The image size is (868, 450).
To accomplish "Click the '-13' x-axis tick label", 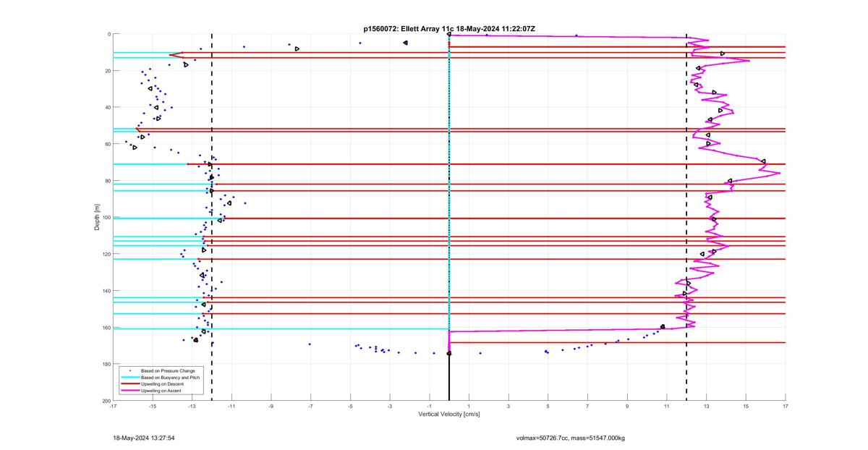I will pyautogui.click(x=192, y=407).
